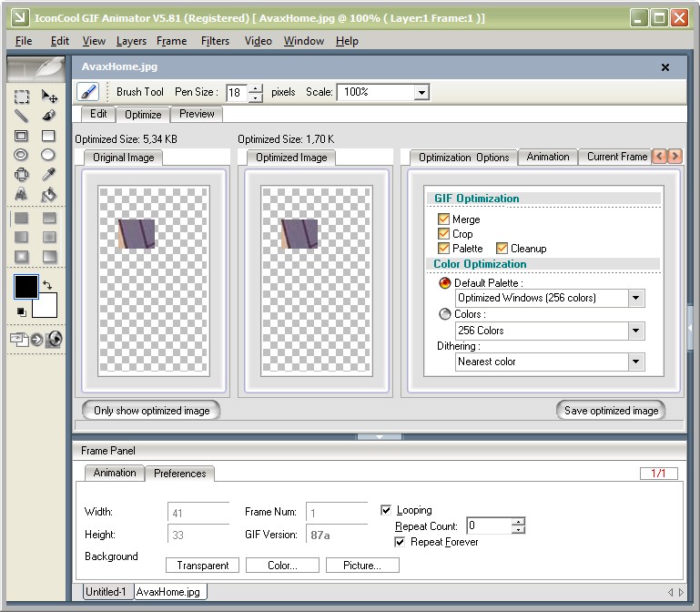Select the move arrow tool
Viewport: 700px width, 612px height.
click(x=48, y=96)
